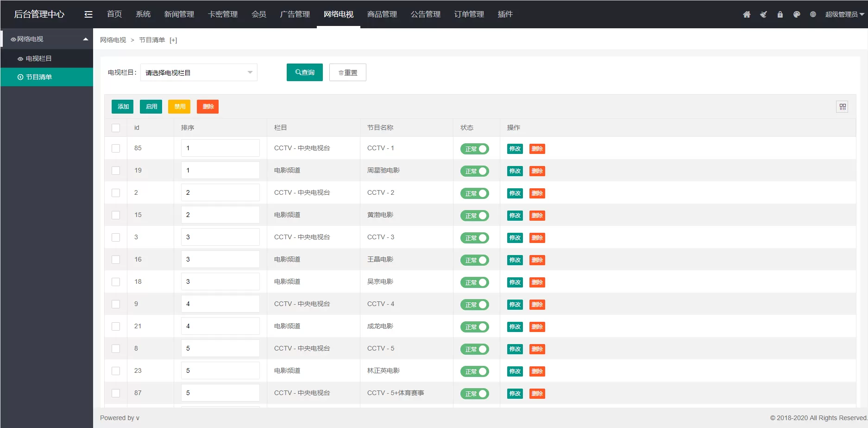Click the green 查询 search button
The image size is (868, 428).
pos(304,72)
